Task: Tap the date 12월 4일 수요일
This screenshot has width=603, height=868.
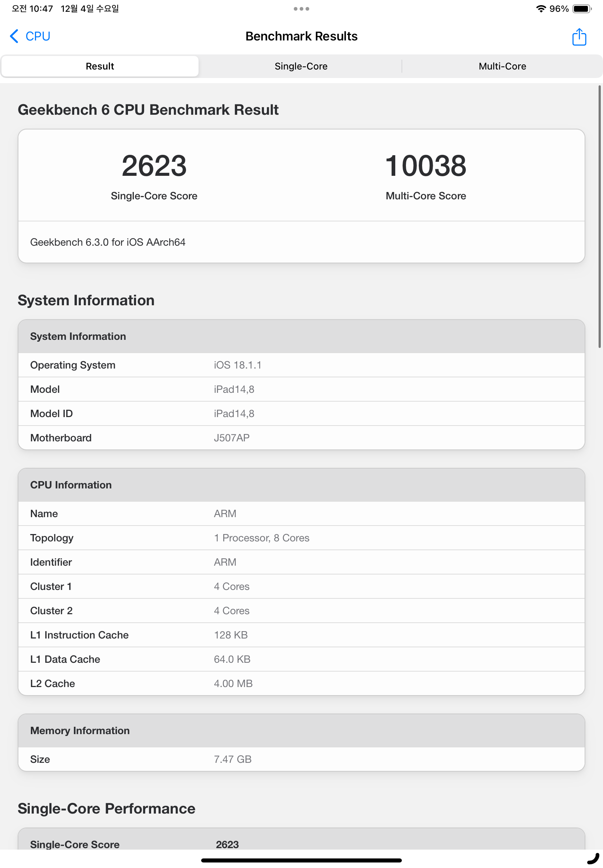Action: [90, 9]
